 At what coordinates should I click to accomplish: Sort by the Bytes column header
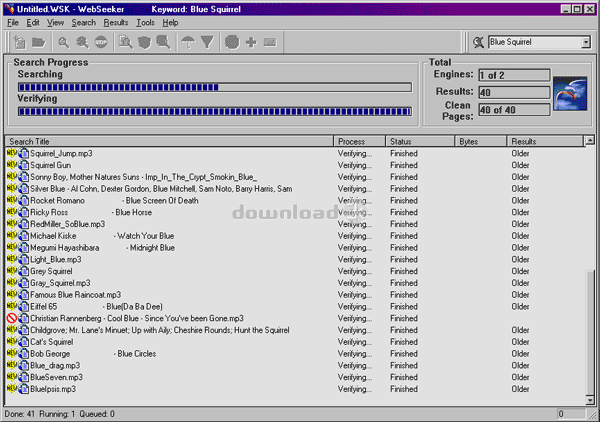tap(481, 142)
